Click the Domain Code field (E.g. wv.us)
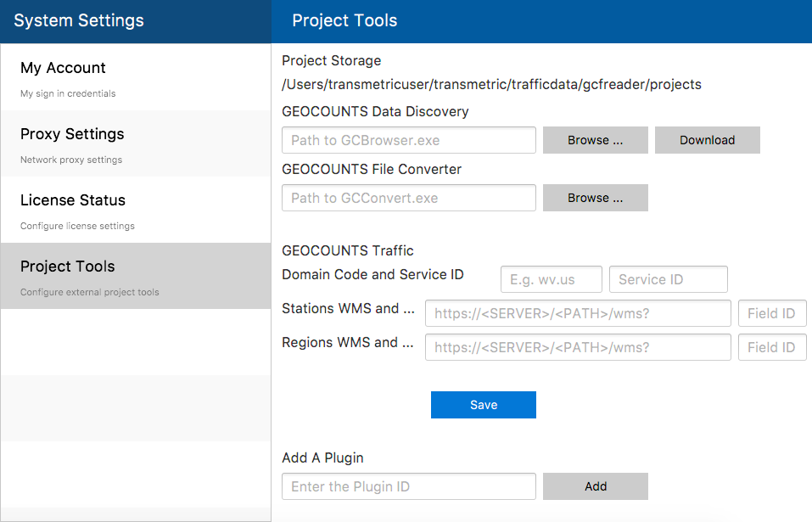 pos(551,279)
